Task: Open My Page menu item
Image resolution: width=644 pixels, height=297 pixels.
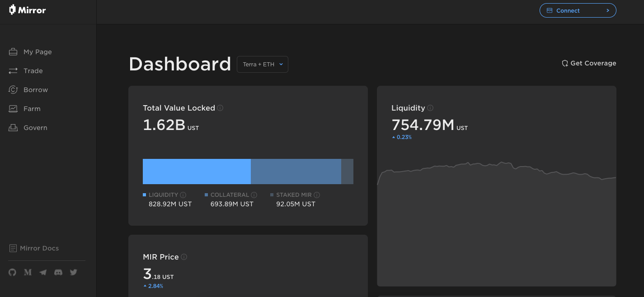Action: tap(38, 52)
